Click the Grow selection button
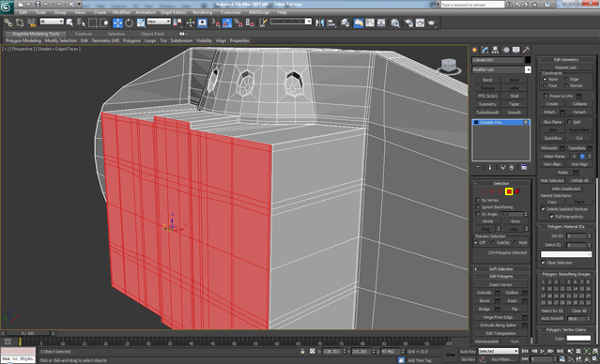Viewport: 600px width, 364px height. click(x=515, y=221)
